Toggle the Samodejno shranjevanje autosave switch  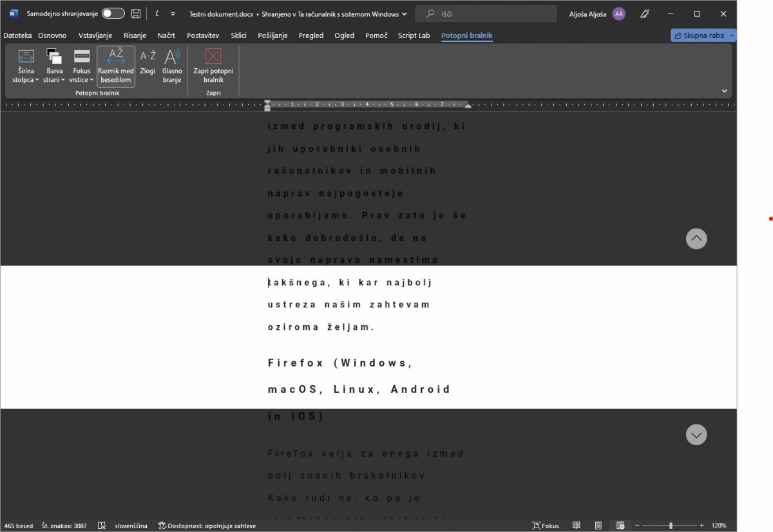(x=113, y=14)
